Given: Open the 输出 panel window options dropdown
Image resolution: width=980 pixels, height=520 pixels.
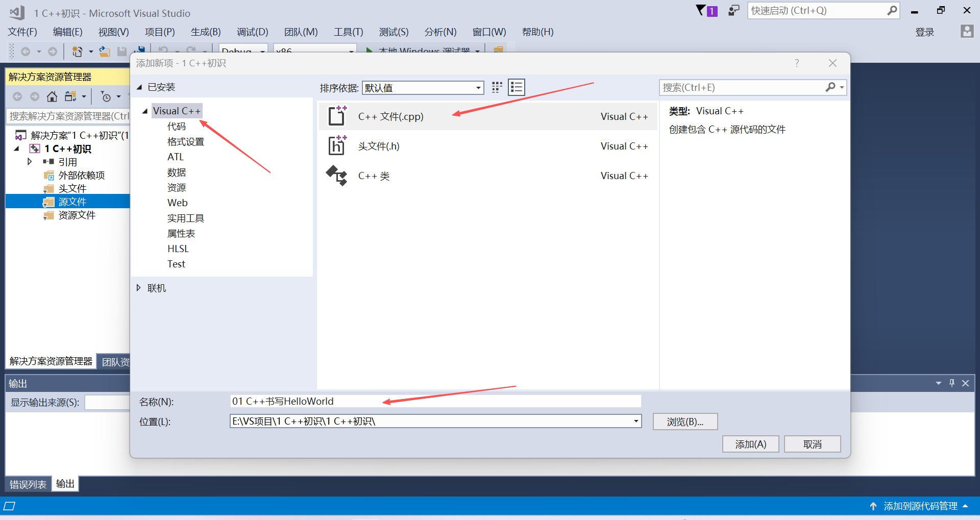Looking at the screenshot, I should [938, 383].
